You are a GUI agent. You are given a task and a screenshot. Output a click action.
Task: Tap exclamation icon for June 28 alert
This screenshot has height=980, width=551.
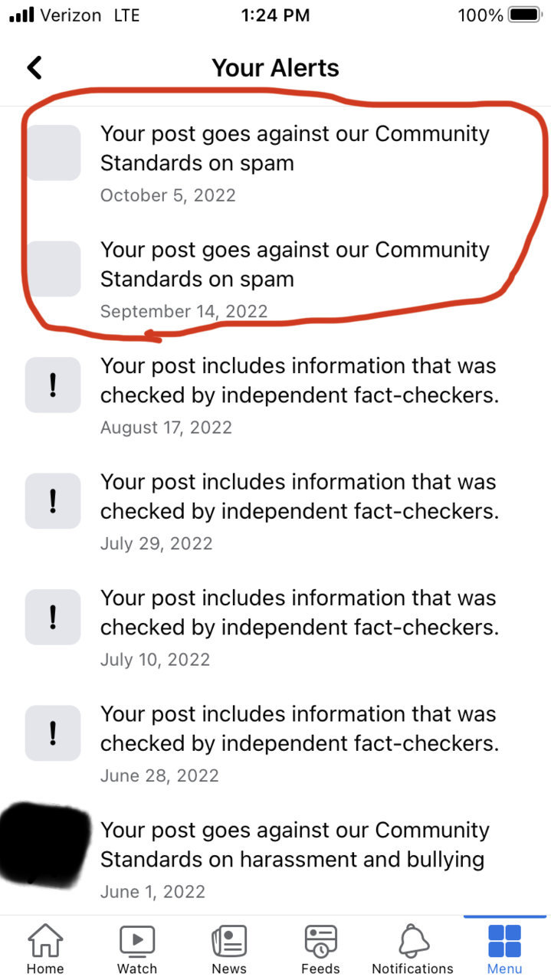(53, 733)
